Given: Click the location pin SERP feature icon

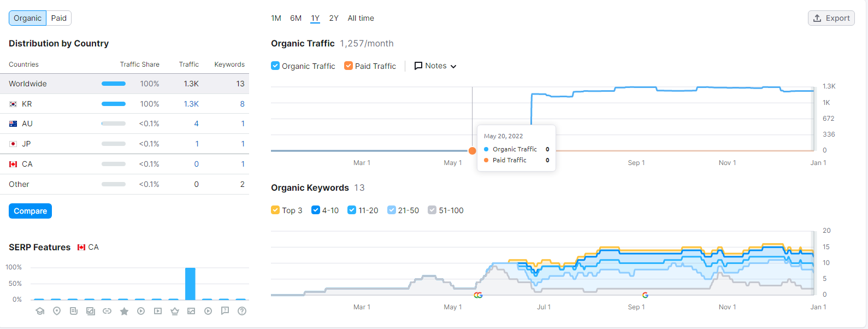Looking at the screenshot, I should (57, 311).
